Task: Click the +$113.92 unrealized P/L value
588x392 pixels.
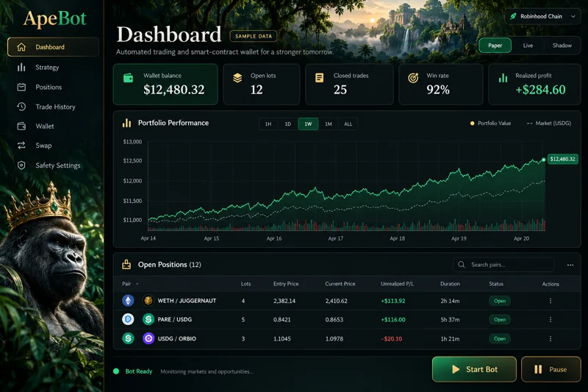Action: click(x=393, y=301)
